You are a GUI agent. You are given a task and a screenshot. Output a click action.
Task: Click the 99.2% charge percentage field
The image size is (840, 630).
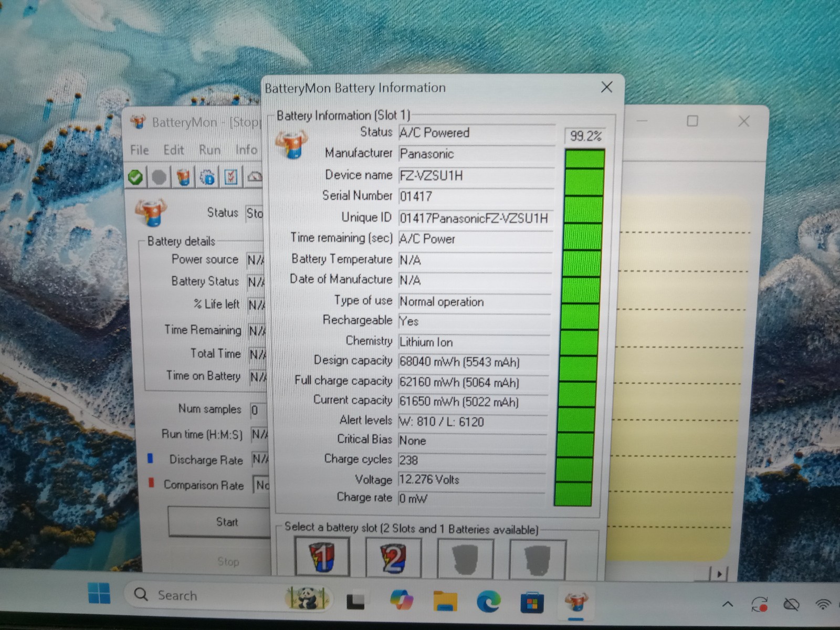(585, 136)
